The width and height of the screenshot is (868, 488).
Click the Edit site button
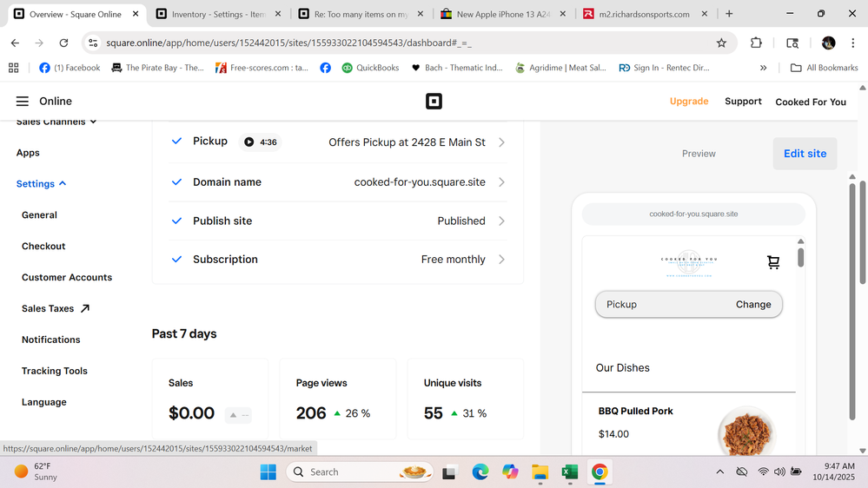click(x=805, y=154)
